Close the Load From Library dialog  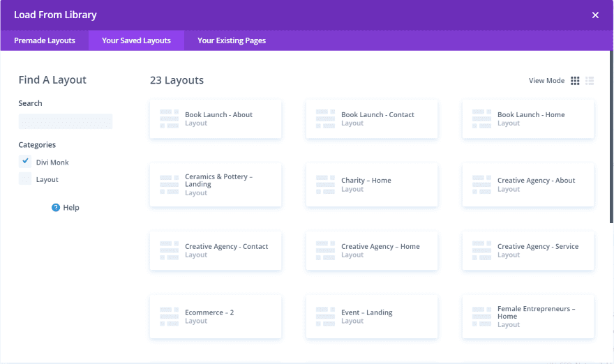pyautogui.click(x=595, y=15)
